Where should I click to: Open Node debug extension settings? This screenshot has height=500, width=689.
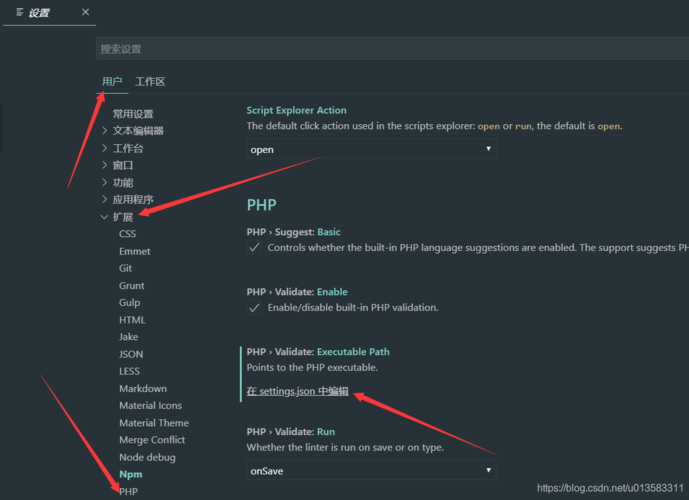coord(147,457)
